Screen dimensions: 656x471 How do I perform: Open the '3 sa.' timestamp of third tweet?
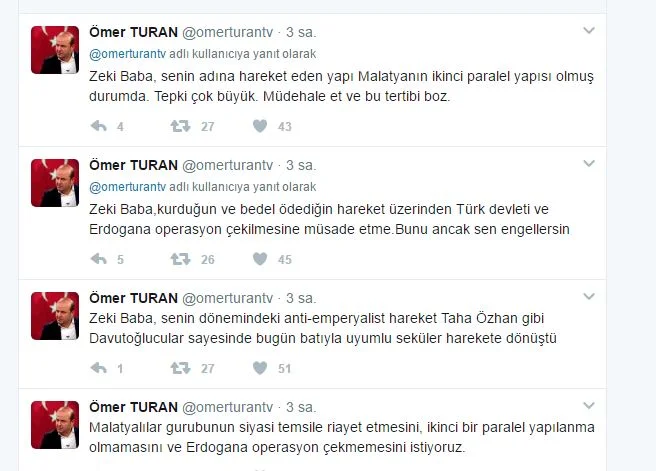click(301, 298)
